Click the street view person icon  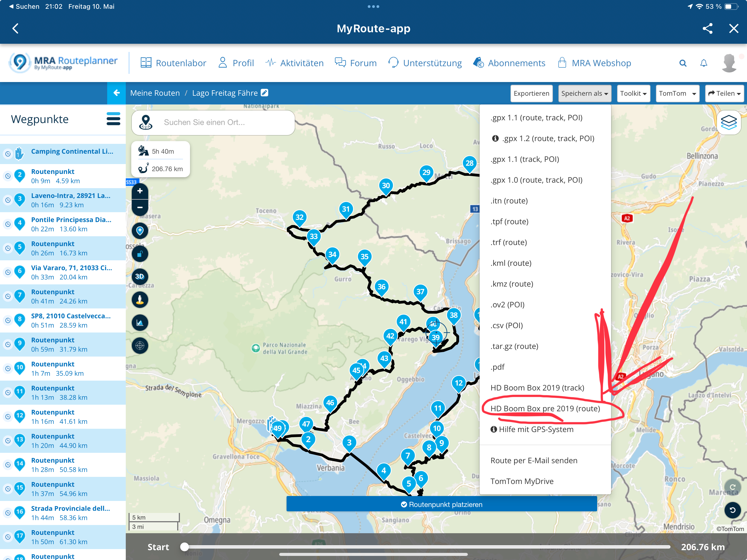click(x=139, y=300)
